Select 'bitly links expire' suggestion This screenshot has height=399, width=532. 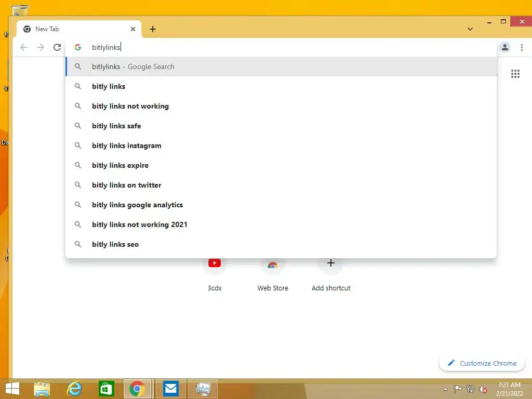coord(281,165)
